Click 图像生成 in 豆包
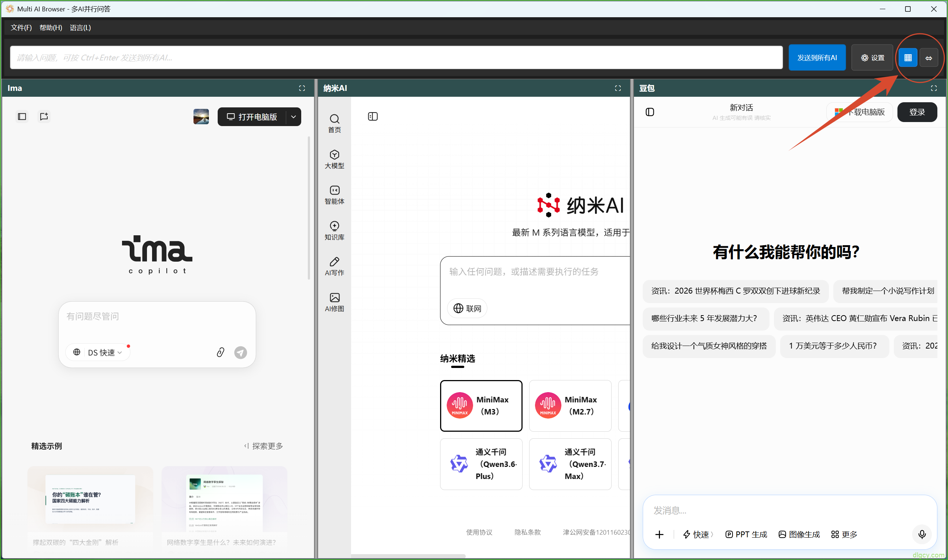Screen dimensions: 948x560 click(799, 534)
